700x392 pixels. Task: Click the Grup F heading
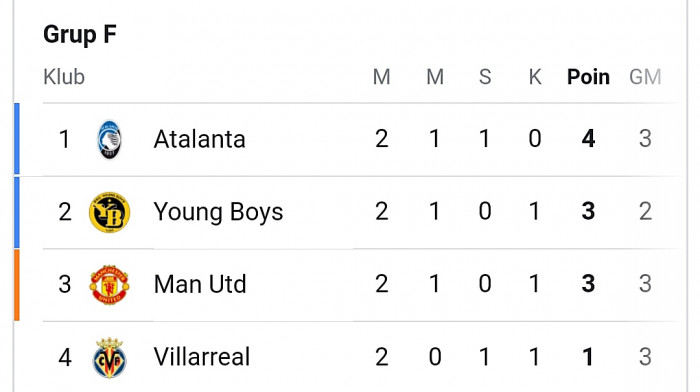click(x=80, y=34)
